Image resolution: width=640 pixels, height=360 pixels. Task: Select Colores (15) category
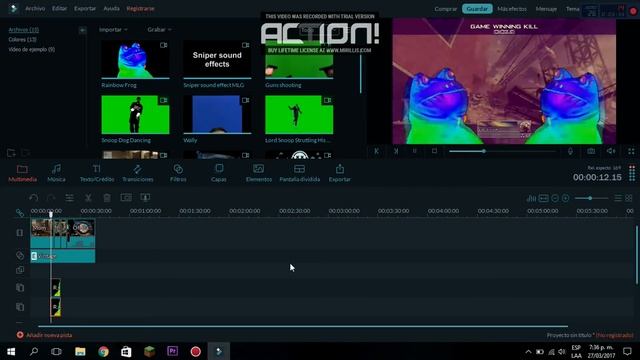pos(22,39)
